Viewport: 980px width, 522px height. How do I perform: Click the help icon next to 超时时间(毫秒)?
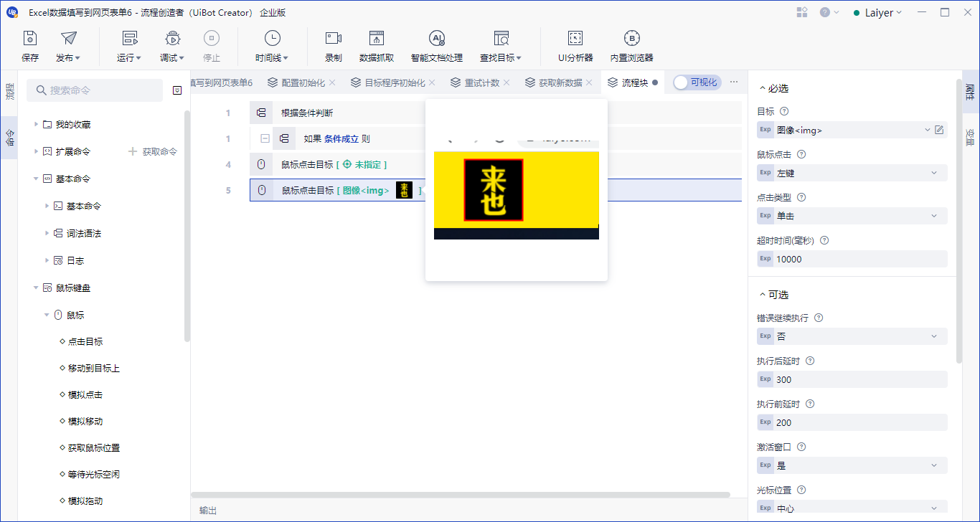click(x=824, y=240)
